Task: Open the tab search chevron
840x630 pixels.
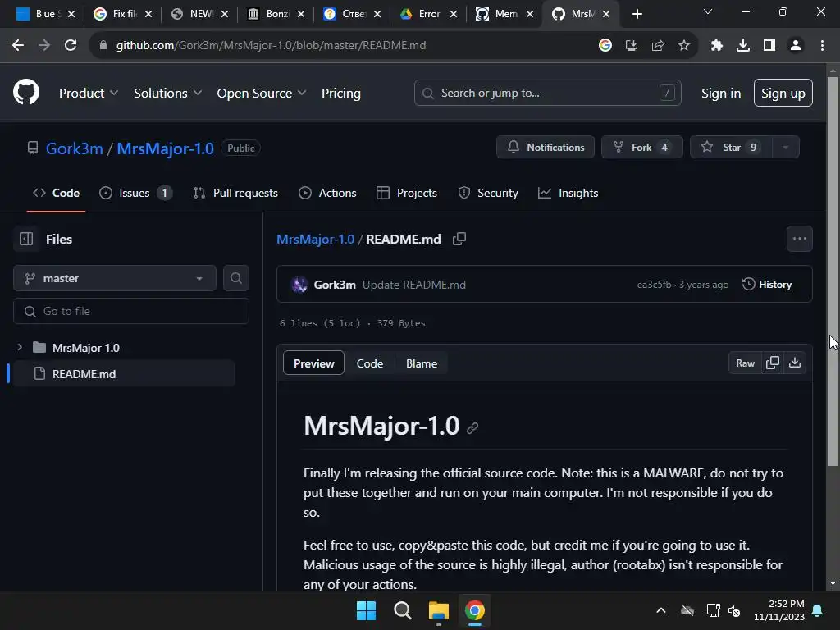Action: point(708,11)
